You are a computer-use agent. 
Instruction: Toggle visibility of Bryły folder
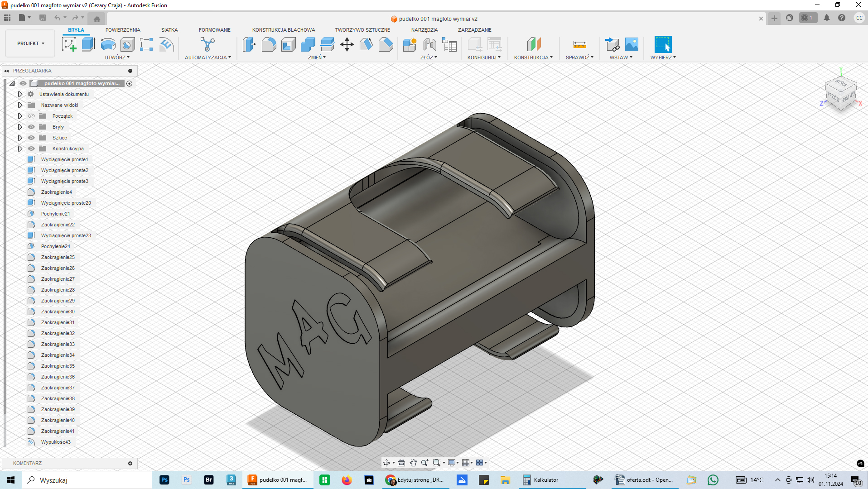click(x=31, y=127)
